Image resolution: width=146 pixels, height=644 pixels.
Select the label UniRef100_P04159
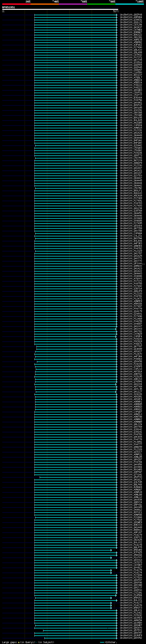[131, 321]
